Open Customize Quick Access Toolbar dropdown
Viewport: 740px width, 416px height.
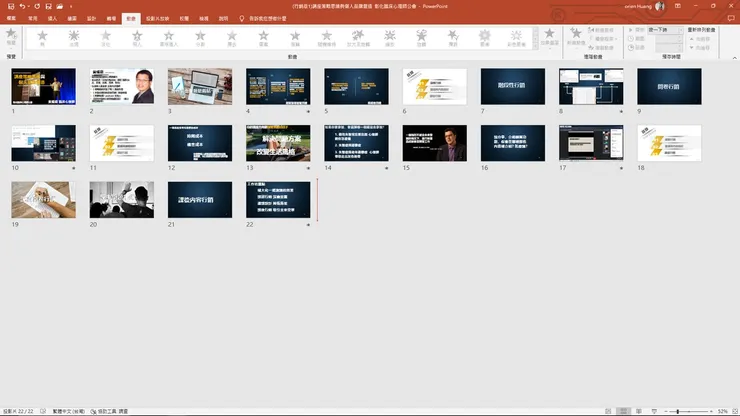click(x=71, y=6)
